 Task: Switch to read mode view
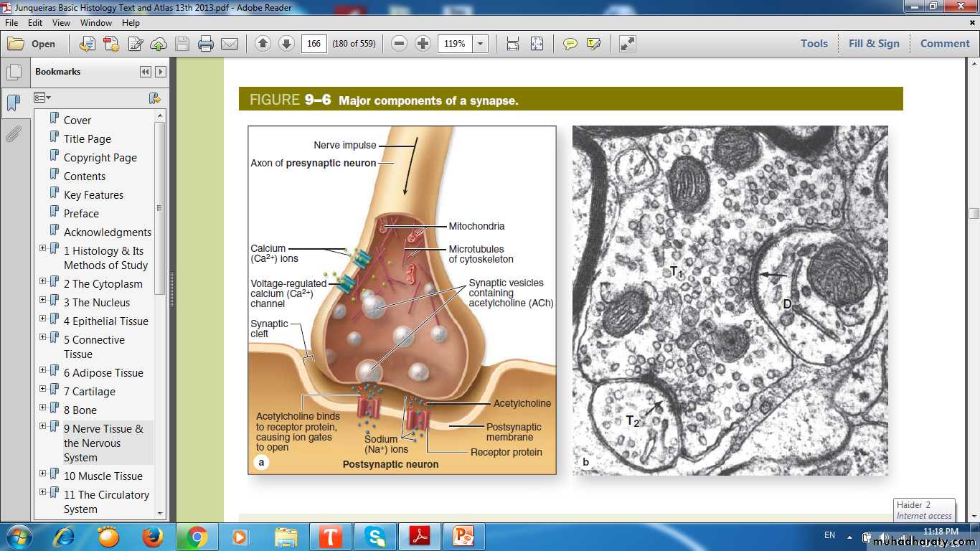click(628, 44)
